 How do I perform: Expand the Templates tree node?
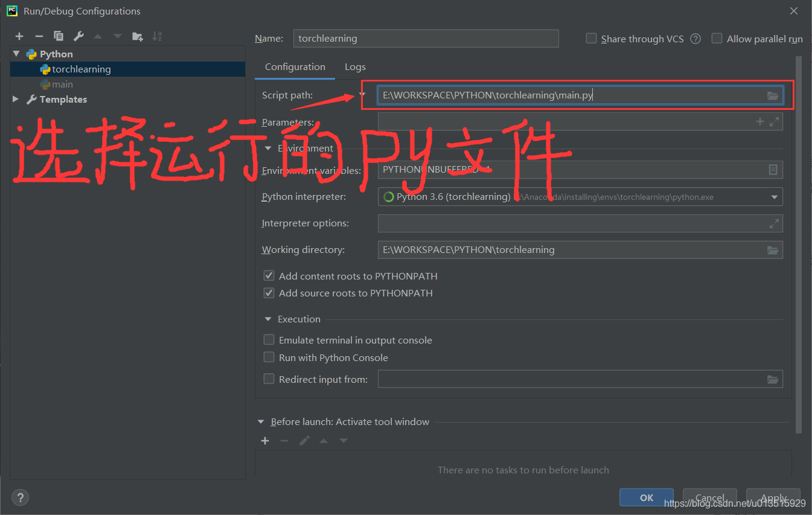point(15,99)
